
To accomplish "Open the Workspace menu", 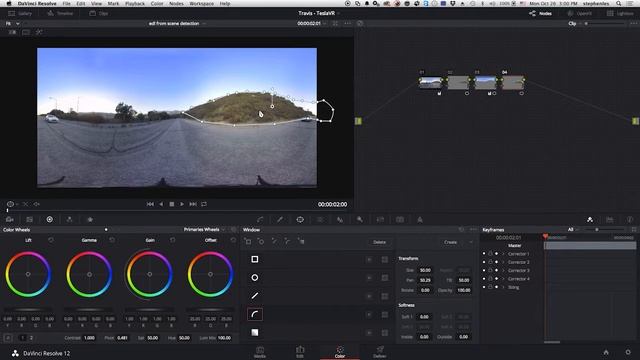I will [202, 4].
